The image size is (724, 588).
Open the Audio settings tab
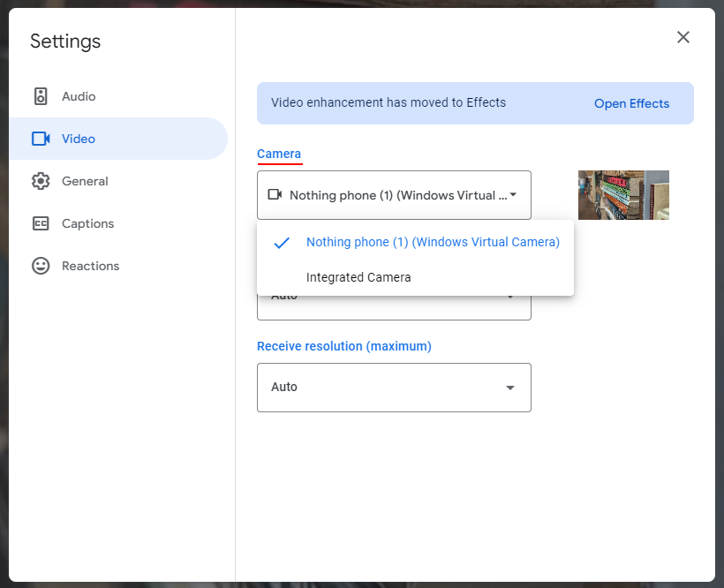[118, 96]
